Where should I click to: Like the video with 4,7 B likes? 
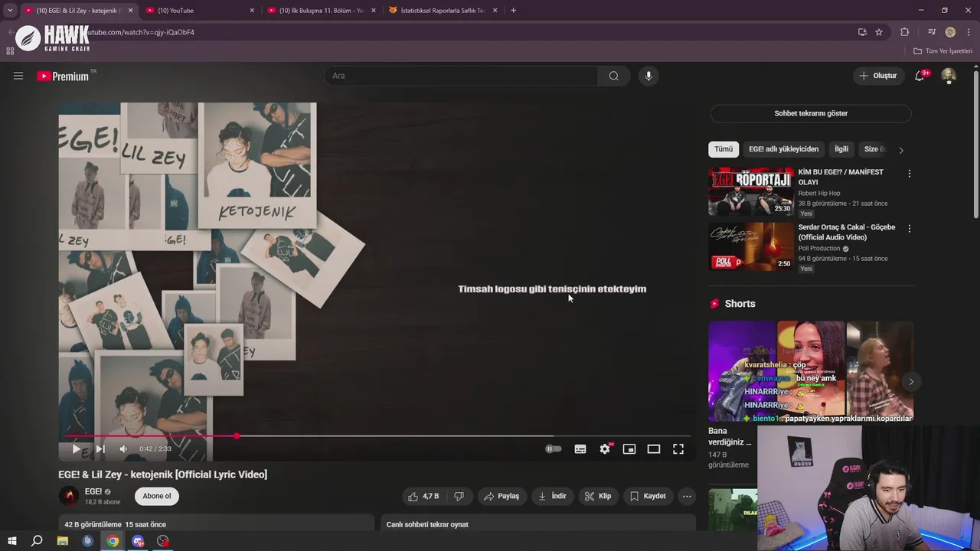tap(423, 496)
